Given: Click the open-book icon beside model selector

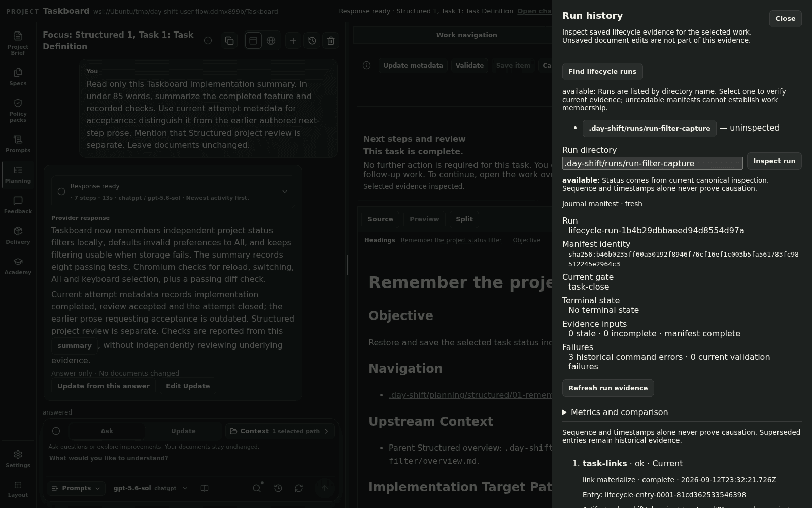Looking at the screenshot, I should tap(205, 488).
